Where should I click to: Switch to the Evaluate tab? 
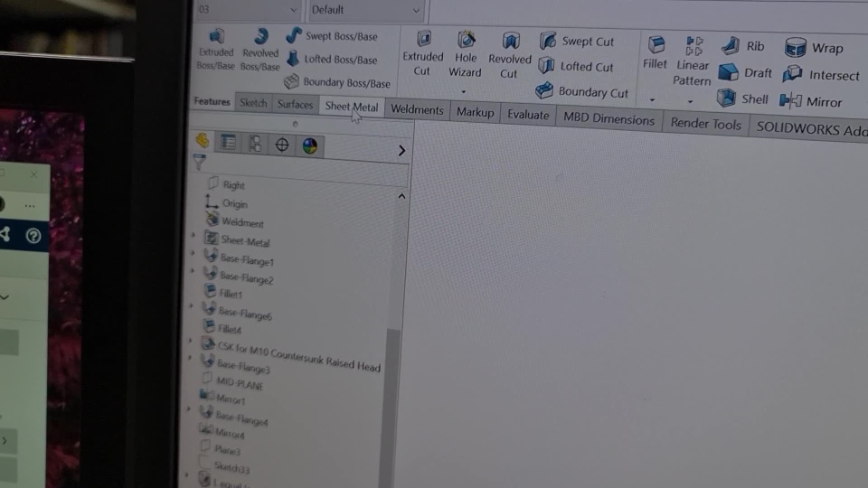click(528, 115)
